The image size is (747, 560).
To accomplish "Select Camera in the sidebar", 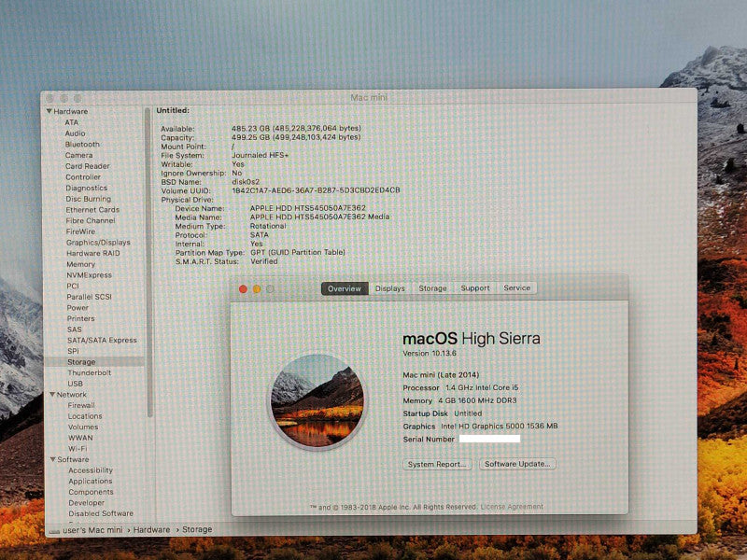I will click(79, 155).
